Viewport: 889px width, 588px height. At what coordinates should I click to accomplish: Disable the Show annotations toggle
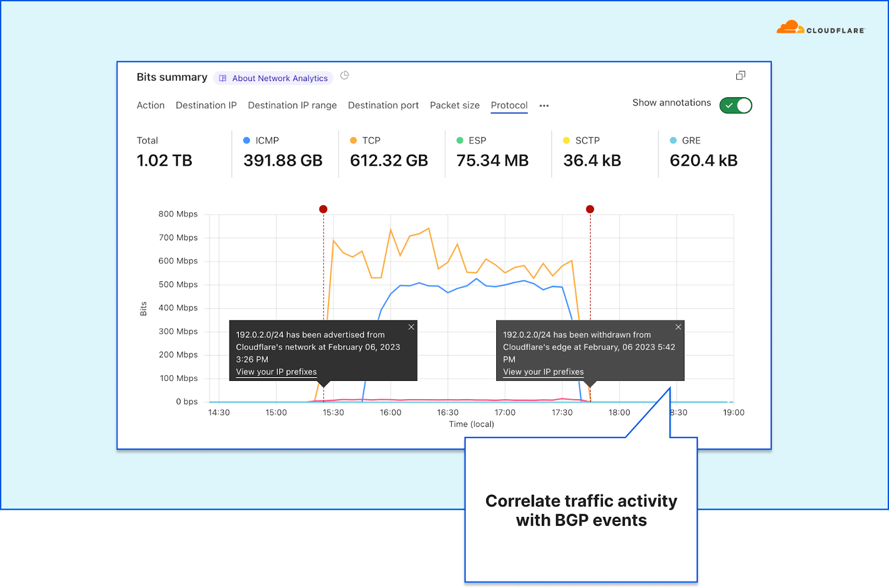point(735,105)
